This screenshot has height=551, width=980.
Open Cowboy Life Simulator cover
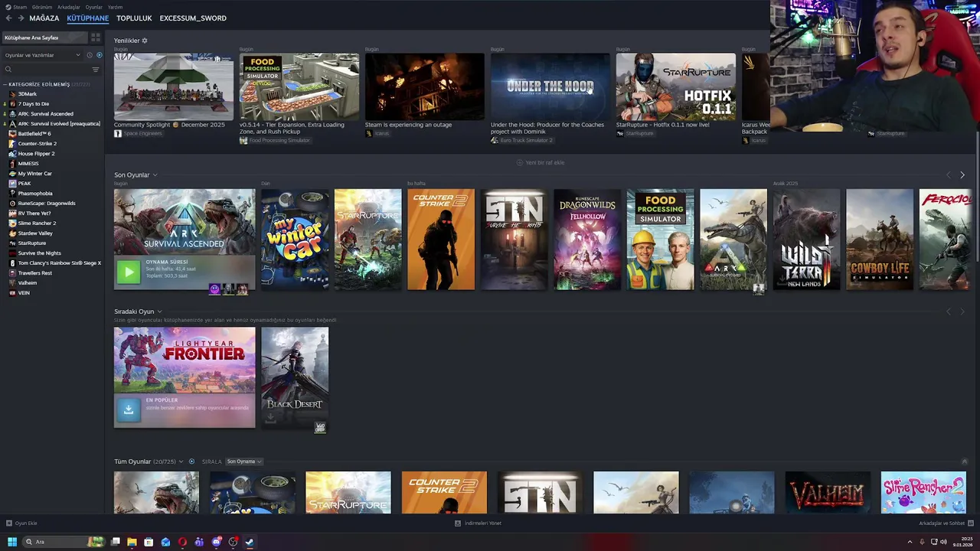(x=880, y=240)
